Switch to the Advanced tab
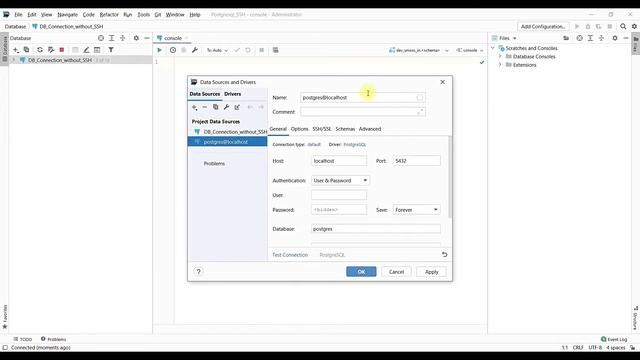The height and width of the screenshot is (360, 640). pyautogui.click(x=370, y=129)
